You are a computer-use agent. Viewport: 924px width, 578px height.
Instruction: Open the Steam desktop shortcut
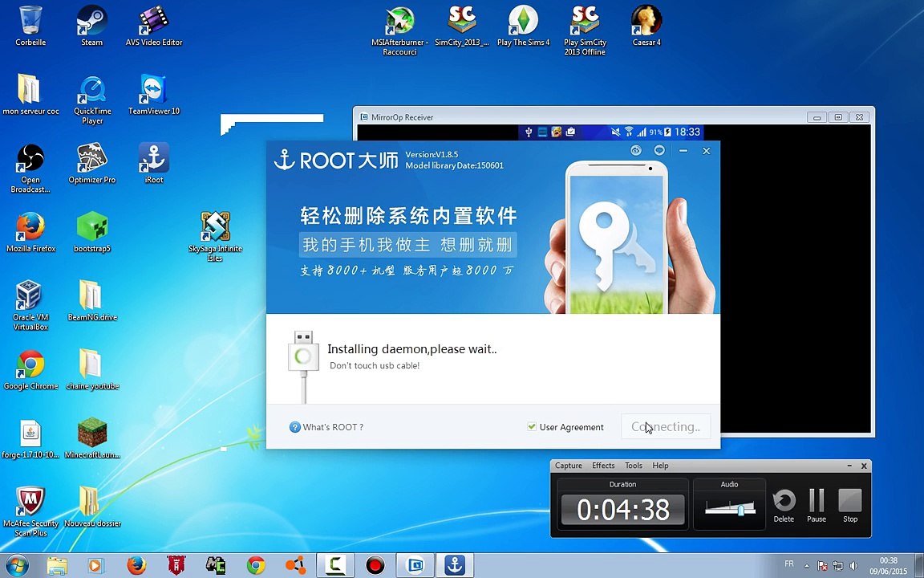[92, 26]
